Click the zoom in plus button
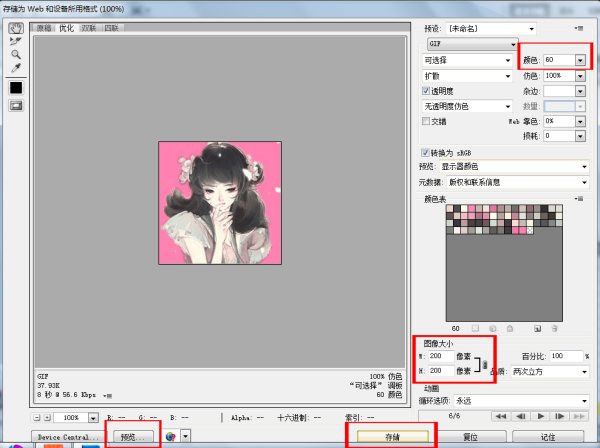The height and width of the screenshot is (448, 600). point(47,418)
